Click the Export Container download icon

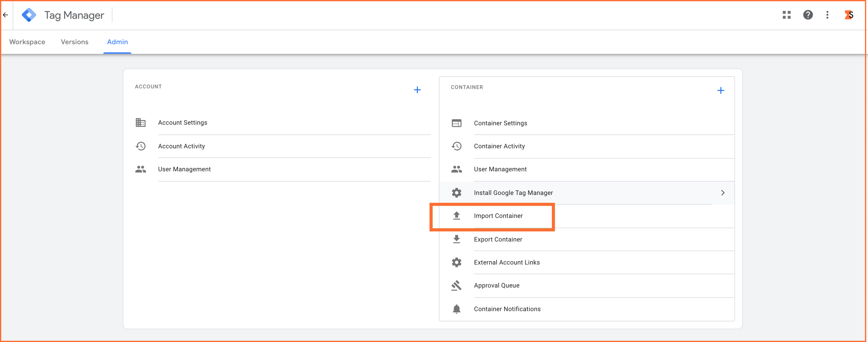pyautogui.click(x=456, y=239)
